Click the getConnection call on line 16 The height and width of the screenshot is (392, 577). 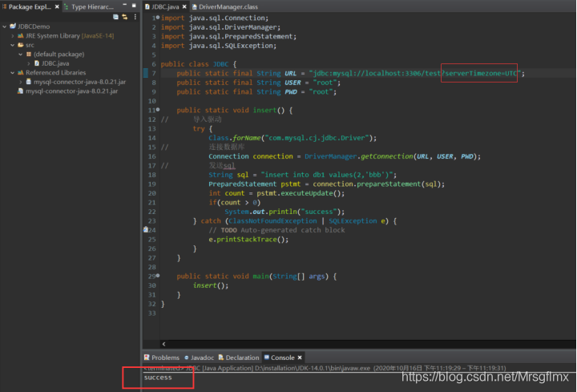[x=387, y=156]
